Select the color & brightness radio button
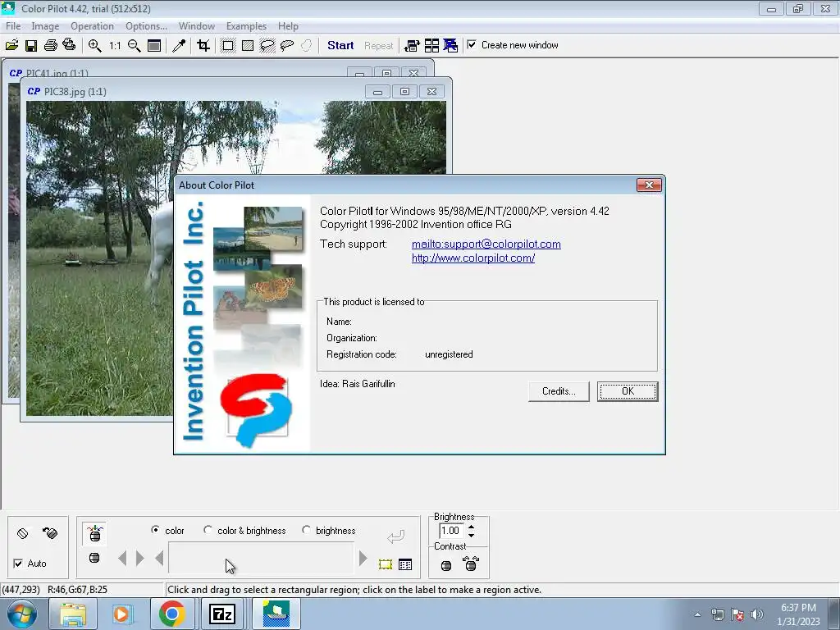Screen dimensions: 840x630 tap(208, 530)
